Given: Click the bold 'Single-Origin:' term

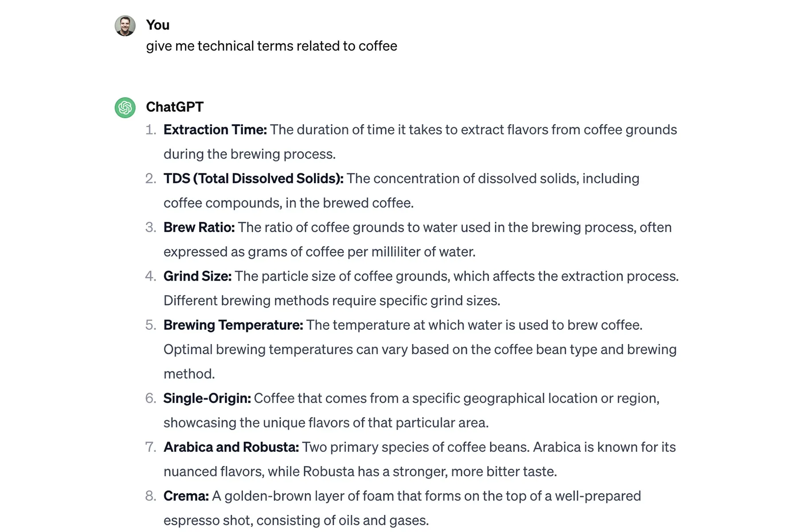Looking at the screenshot, I should [x=207, y=398].
